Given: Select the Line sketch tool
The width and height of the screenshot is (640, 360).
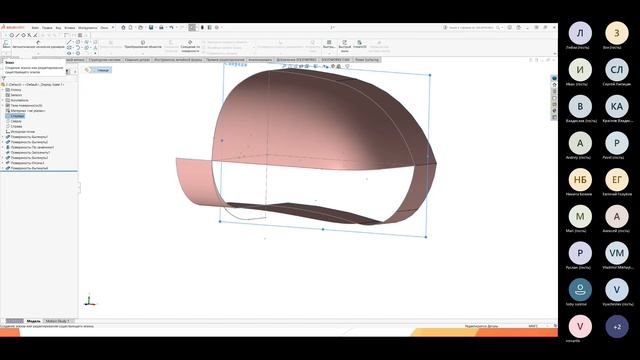Looking at the screenshot, I should click(x=69, y=42).
